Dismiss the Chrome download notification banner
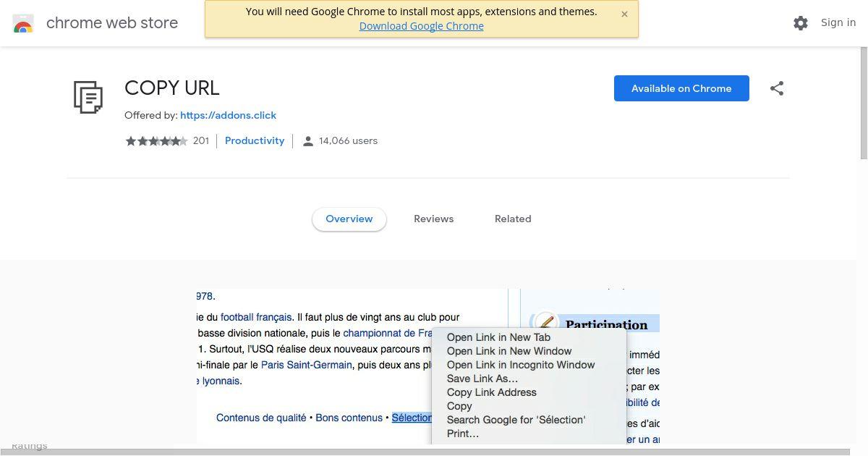868x456 pixels. point(624,14)
